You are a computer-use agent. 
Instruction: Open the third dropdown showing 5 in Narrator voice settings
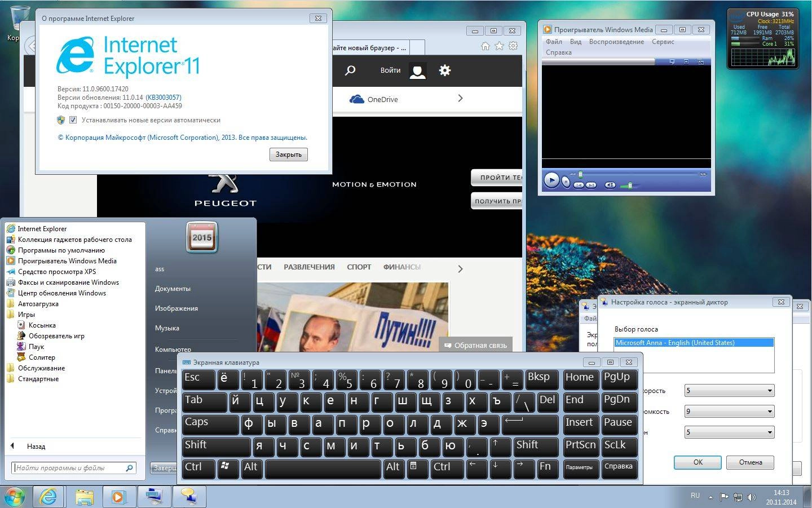tap(729, 432)
